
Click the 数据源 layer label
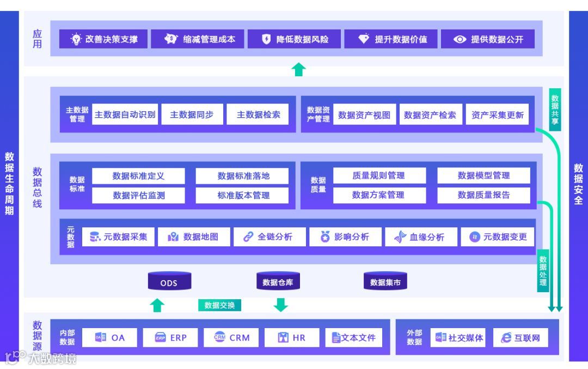[x=37, y=336]
